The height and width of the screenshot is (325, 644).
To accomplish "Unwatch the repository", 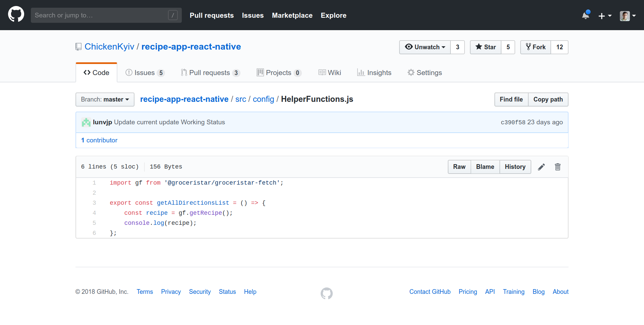I will (x=425, y=47).
